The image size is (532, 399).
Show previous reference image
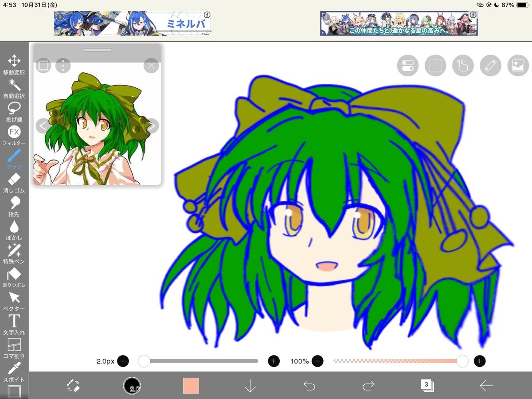click(x=43, y=126)
